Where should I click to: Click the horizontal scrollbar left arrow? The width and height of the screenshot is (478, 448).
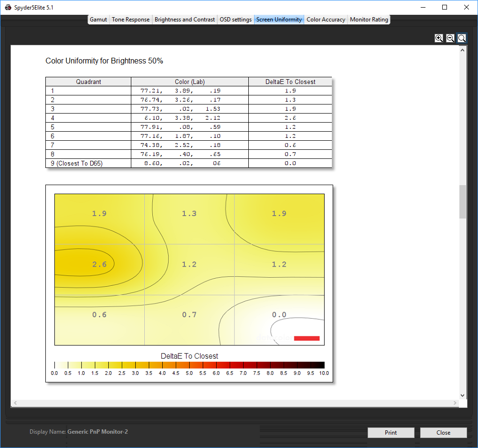pyautogui.click(x=15, y=403)
